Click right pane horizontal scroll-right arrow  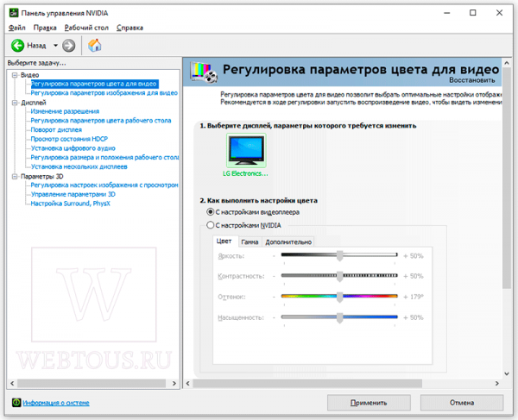coord(497,384)
